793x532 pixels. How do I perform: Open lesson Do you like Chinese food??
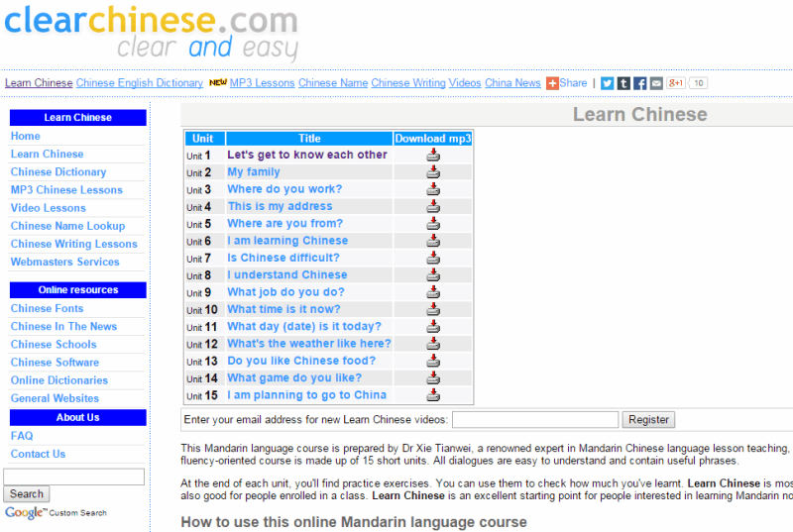[301, 361]
